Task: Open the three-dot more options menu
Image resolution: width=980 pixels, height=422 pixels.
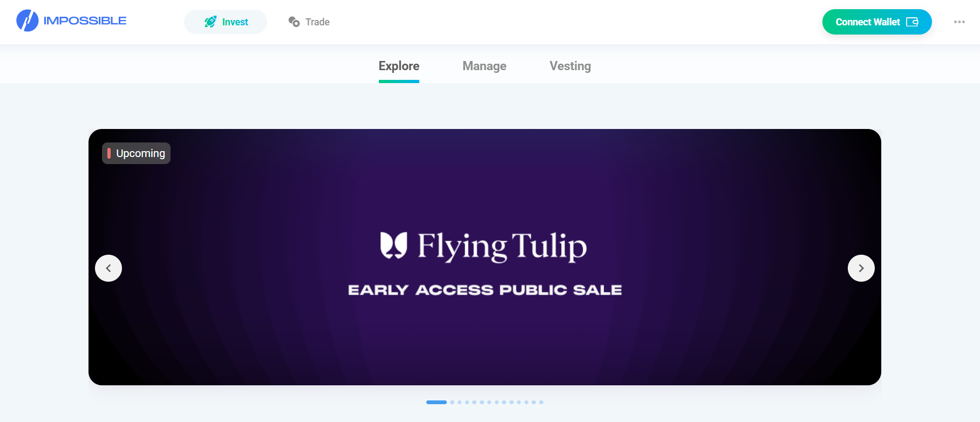Action: coord(959,22)
